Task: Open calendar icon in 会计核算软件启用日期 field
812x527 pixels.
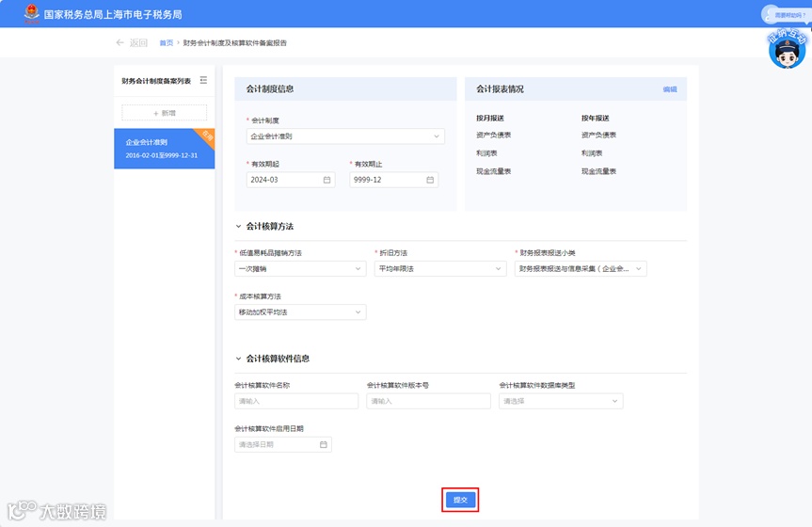Action: (x=323, y=444)
